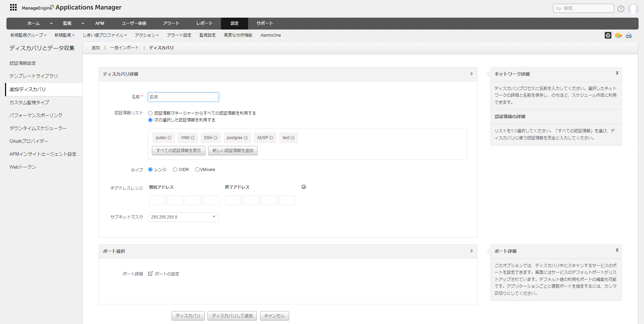Screen dimensions: 644x324
Task: Open the 追加 sub-tab link
Action: point(96,48)
